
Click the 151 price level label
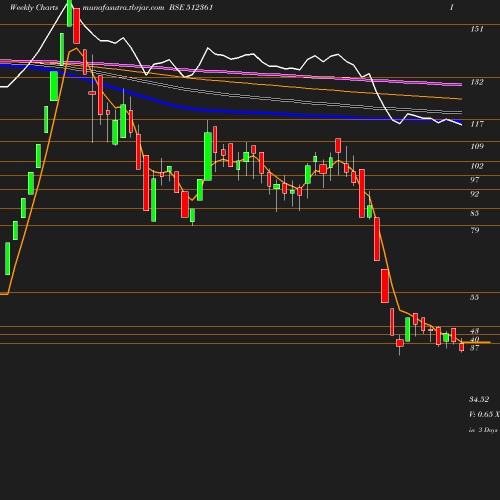tap(477, 29)
